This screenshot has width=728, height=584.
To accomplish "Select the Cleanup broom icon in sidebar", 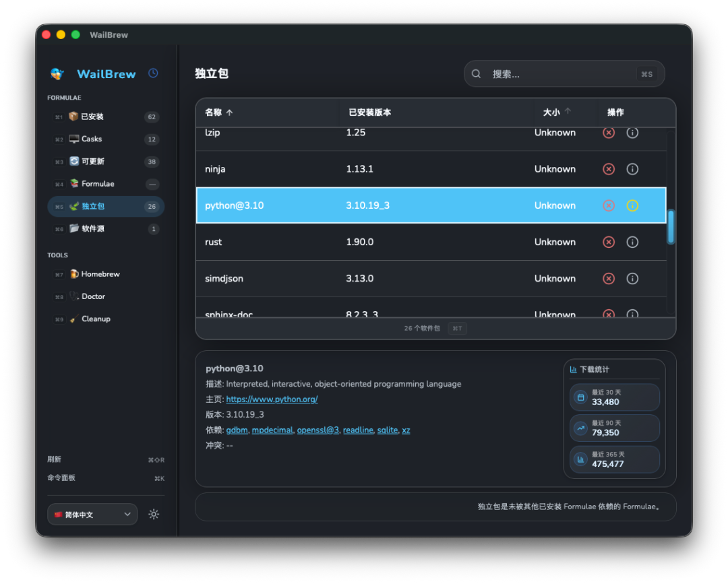I will coord(74,319).
